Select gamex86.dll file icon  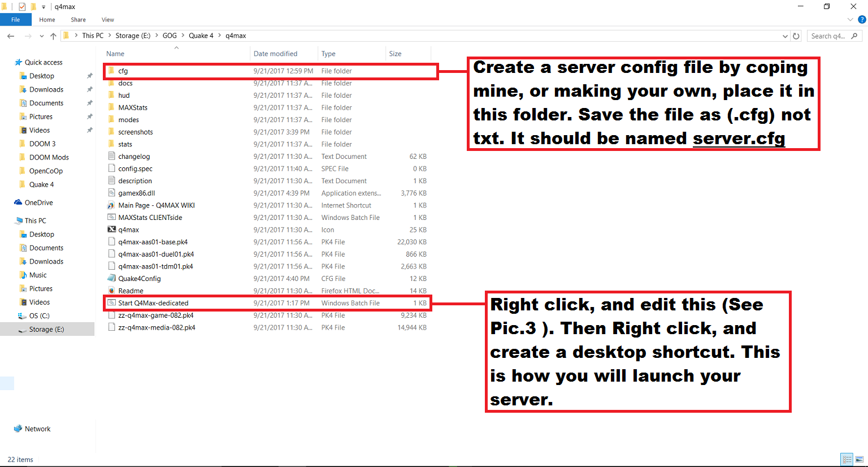111,193
